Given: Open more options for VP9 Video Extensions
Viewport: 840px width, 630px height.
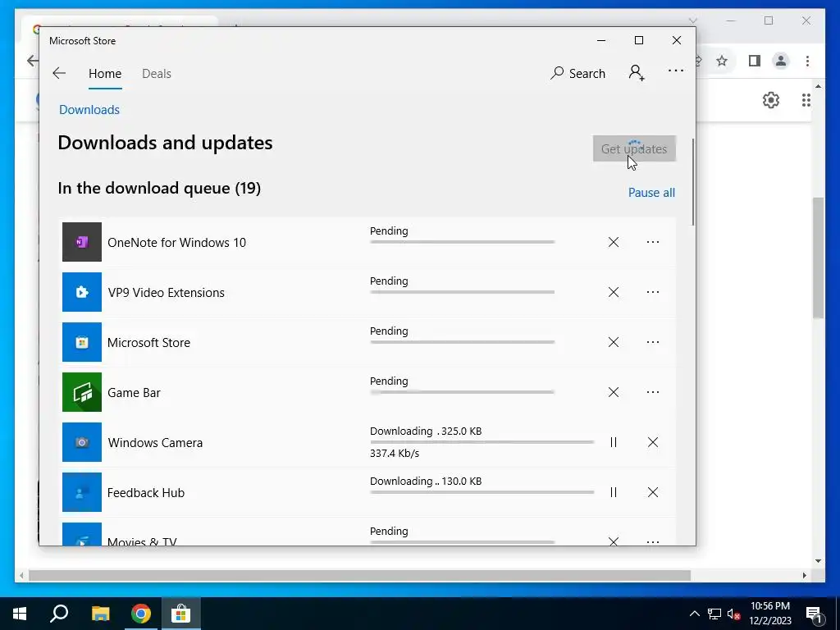Looking at the screenshot, I should point(652,292).
